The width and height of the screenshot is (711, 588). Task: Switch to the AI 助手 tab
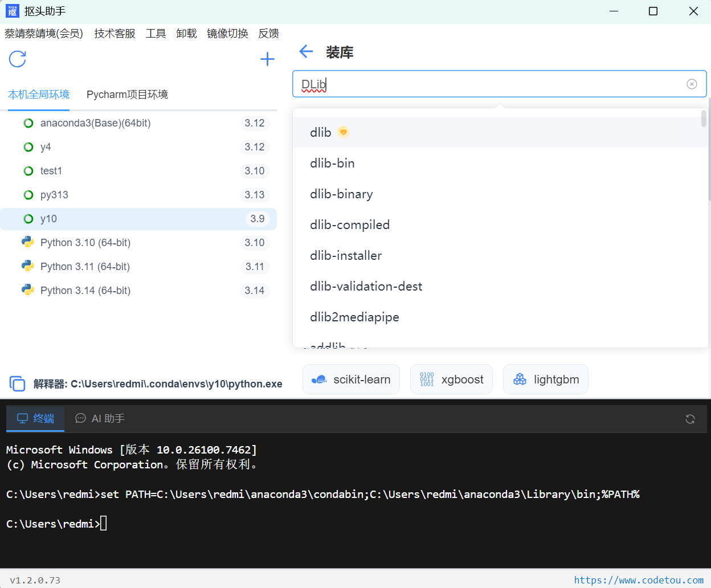pos(100,418)
